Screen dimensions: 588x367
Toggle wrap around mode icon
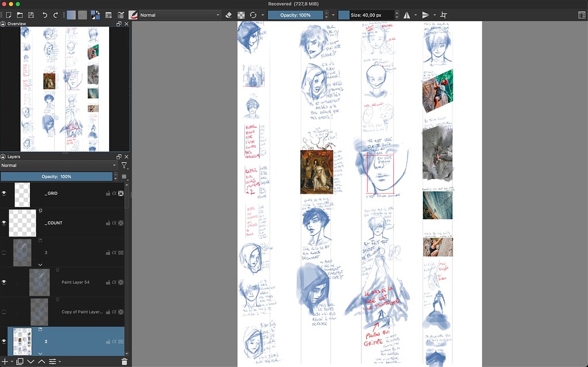[x=444, y=15]
